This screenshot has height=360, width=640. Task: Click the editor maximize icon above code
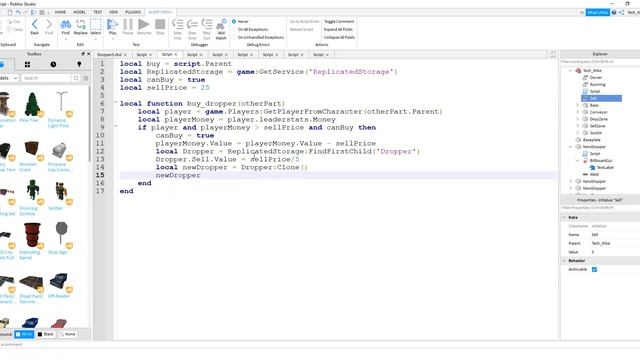pos(552,54)
